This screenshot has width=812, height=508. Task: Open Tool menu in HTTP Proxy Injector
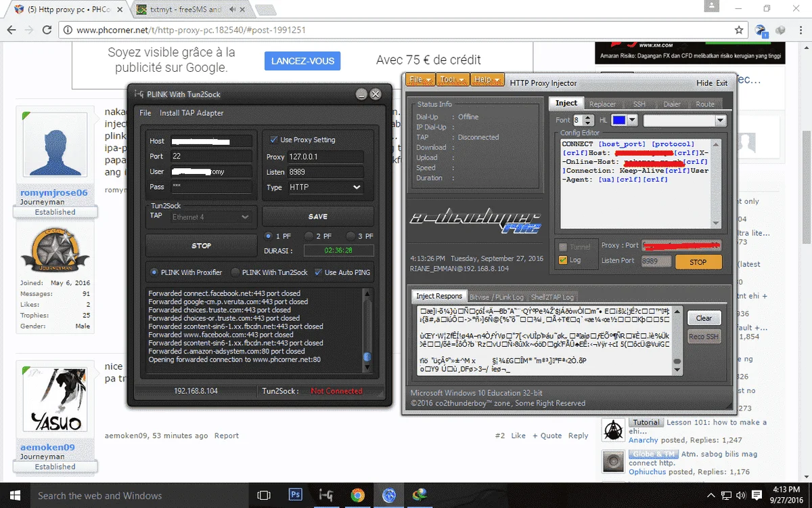pyautogui.click(x=451, y=79)
